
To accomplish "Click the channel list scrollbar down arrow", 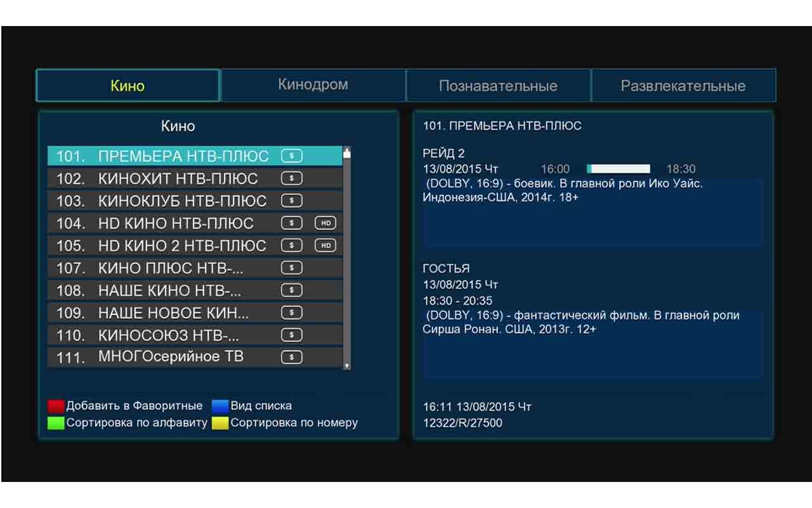I will coord(346,366).
